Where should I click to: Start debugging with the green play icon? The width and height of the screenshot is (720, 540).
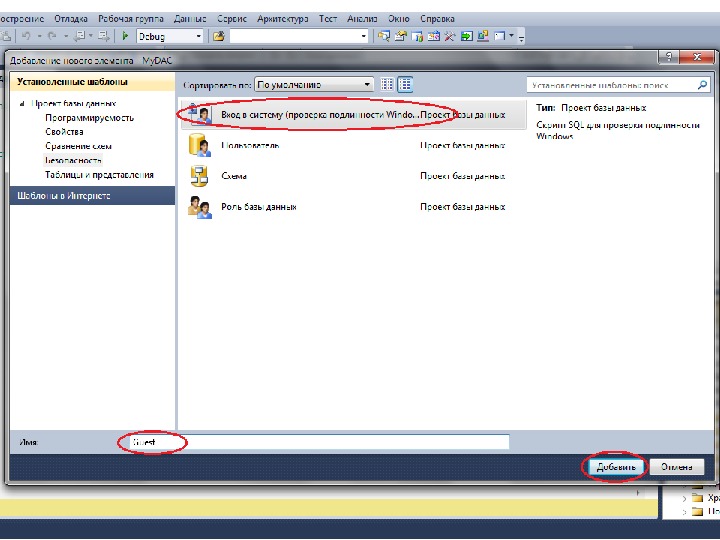(124, 35)
